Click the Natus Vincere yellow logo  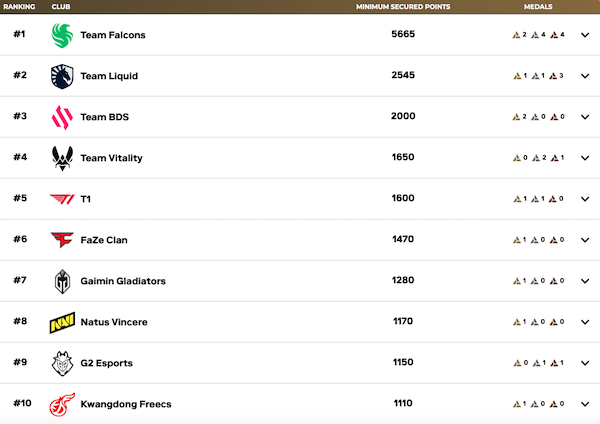(62, 323)
